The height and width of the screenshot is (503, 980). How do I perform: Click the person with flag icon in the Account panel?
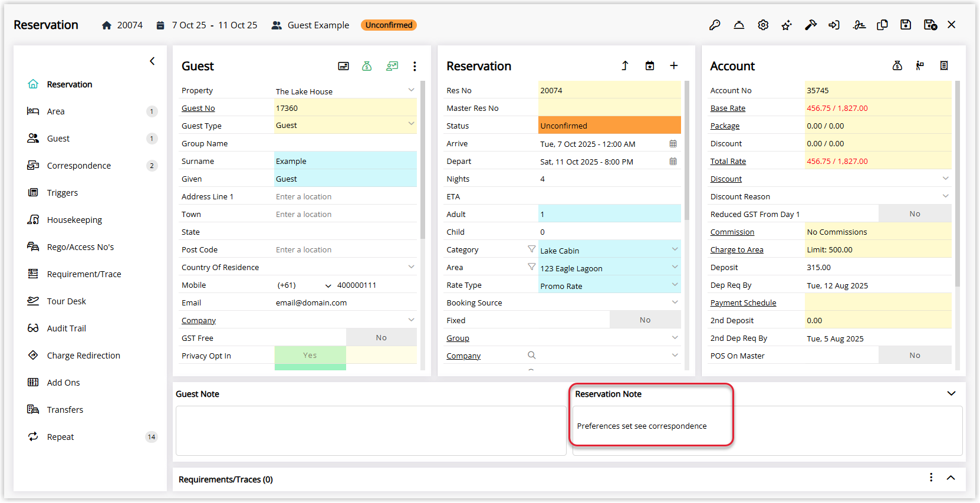(920, 65)
